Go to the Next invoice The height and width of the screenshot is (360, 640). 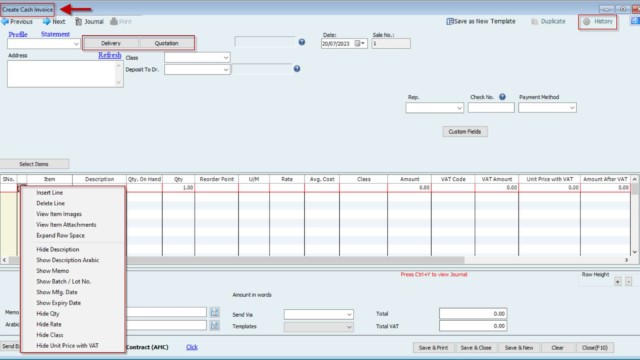tap(54, 22)
